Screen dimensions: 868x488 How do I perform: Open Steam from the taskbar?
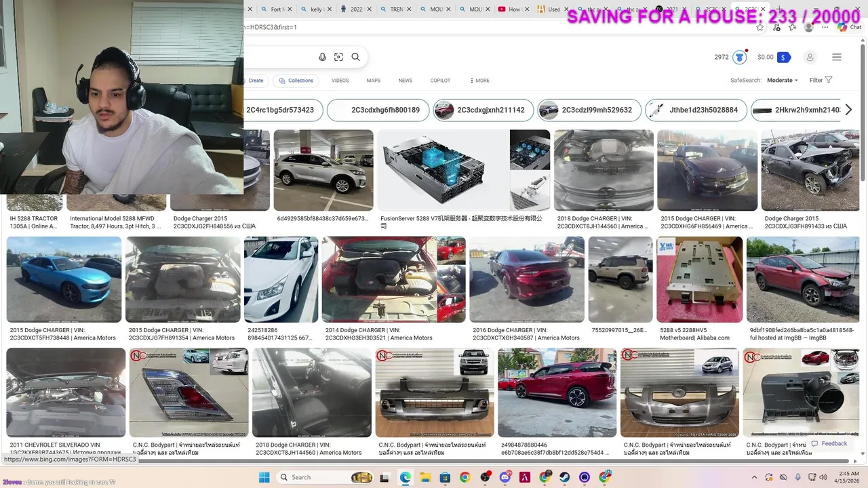coord(564,477)
